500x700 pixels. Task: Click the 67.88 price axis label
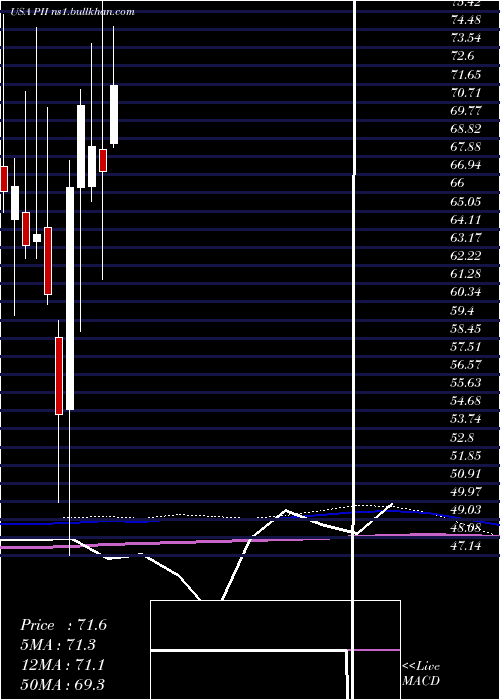[x=466, y=147]
